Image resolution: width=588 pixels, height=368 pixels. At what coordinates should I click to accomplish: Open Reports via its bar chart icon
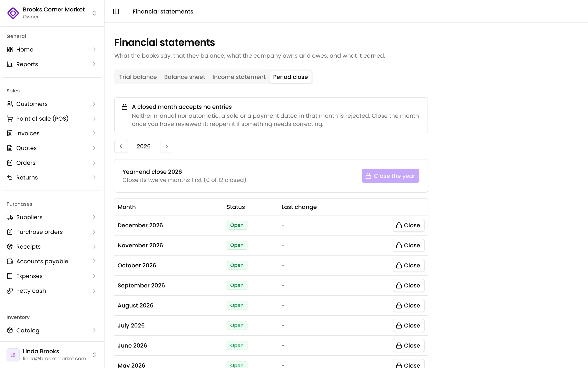click(10, 64)
